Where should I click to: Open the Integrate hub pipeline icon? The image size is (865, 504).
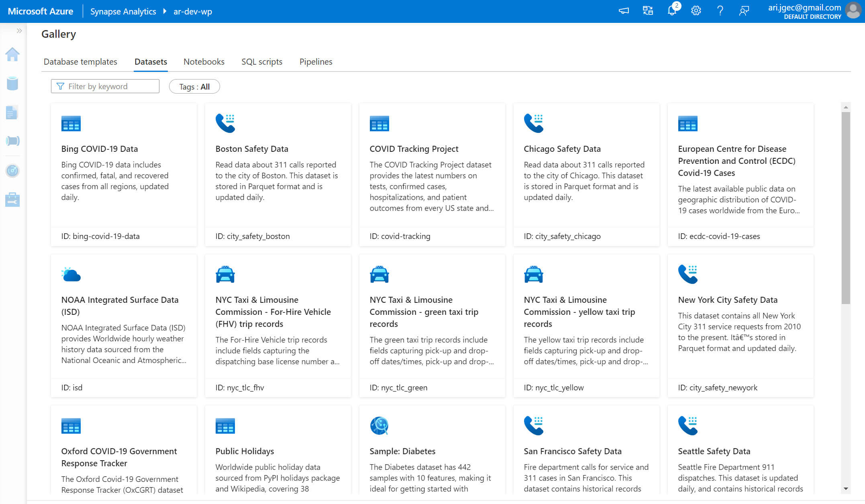(x=12, y=141)
